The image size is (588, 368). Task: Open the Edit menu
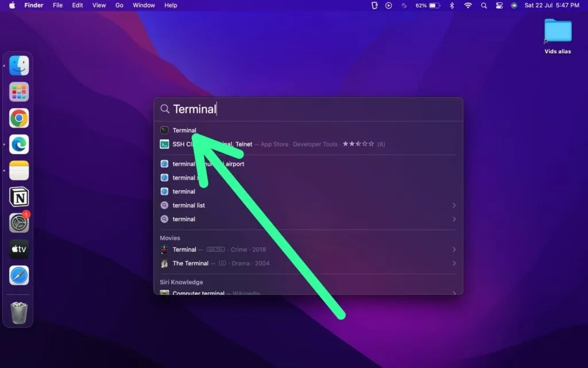78,5
